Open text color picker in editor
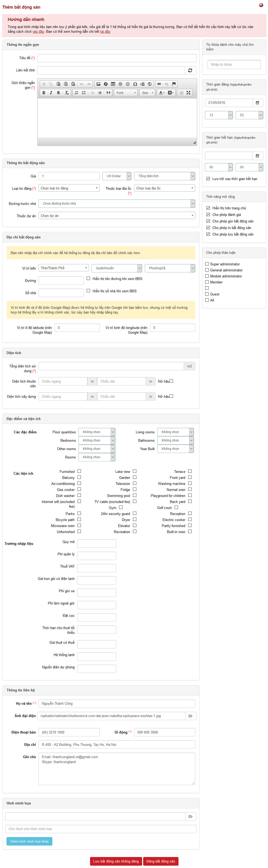Viewport: 268px width, 868px height. 162,93
